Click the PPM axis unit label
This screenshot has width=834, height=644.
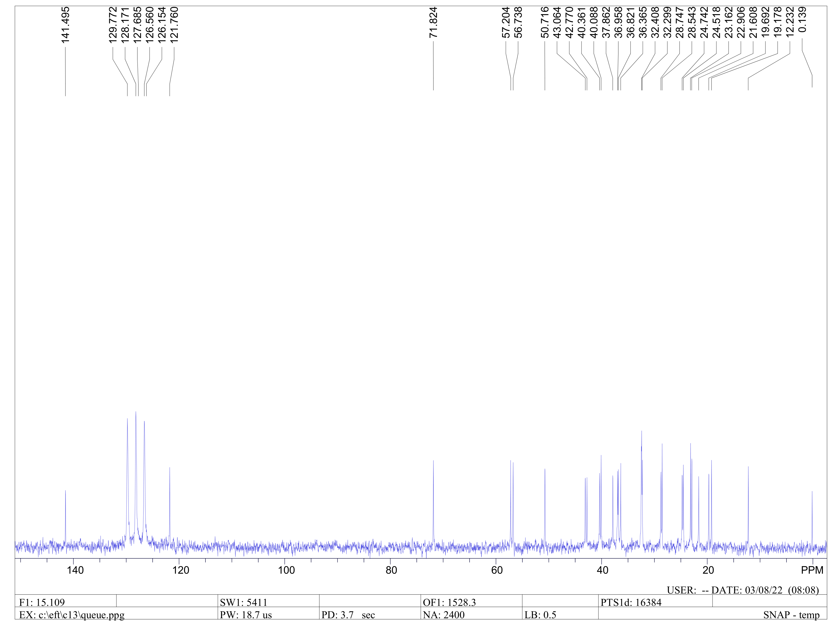[812, 570]
